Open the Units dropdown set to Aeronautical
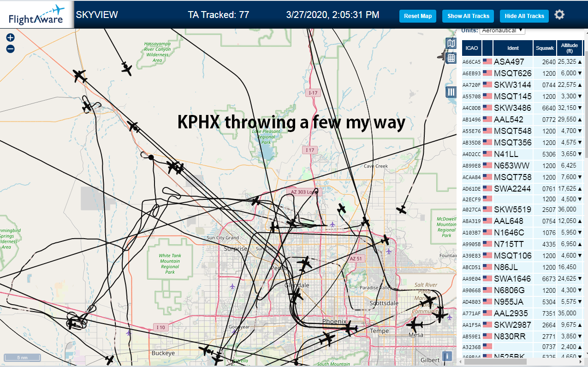The height and width of the screenshot is (367, 588). coord(502,30)
